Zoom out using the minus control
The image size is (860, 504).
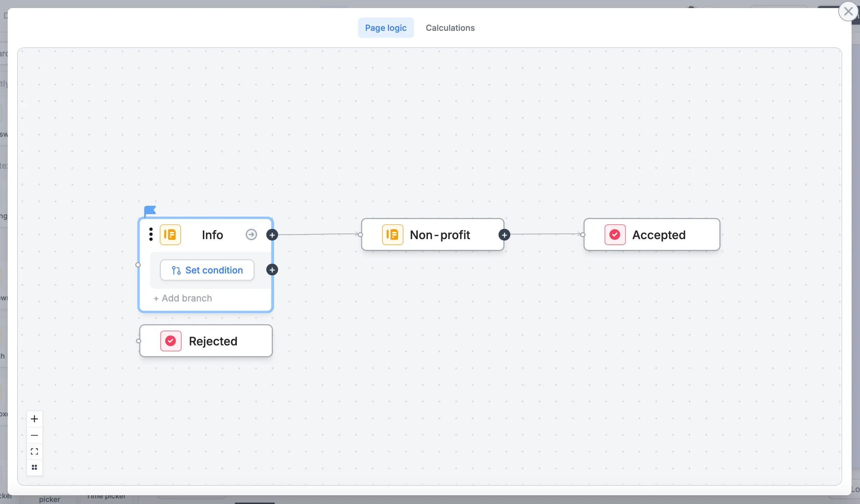[34, 435]
